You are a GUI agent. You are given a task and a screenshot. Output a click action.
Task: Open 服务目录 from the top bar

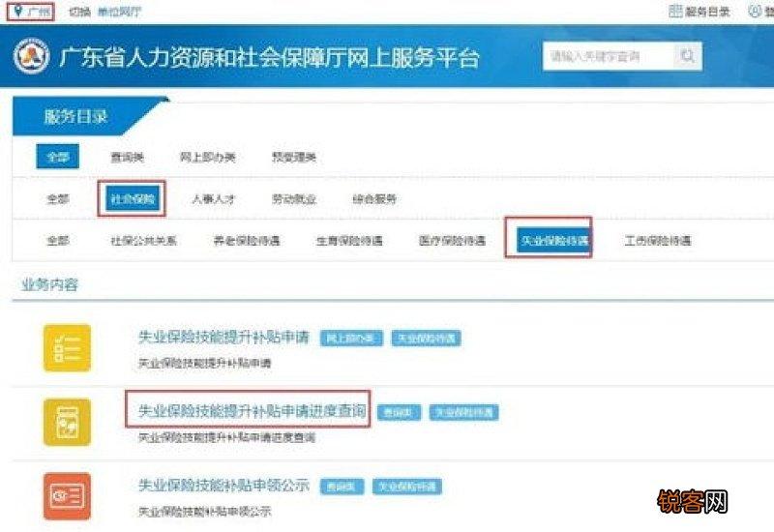click(699, 12)
